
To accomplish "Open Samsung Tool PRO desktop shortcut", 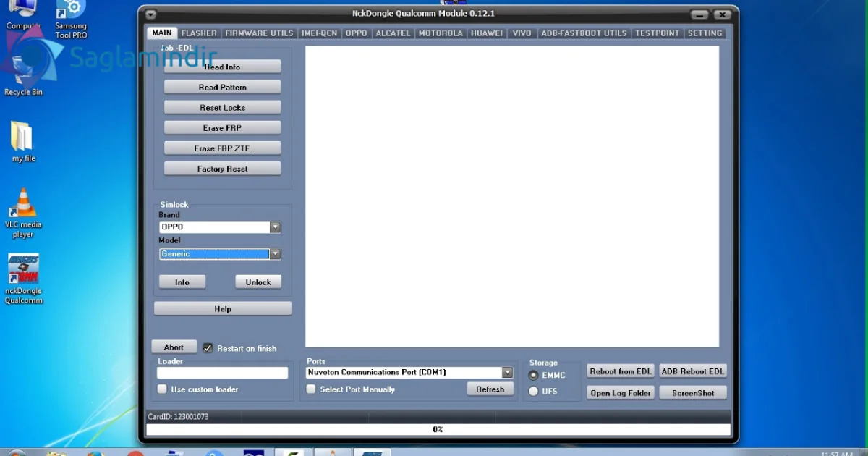I will pyautogui.click(x=71, y=19).
